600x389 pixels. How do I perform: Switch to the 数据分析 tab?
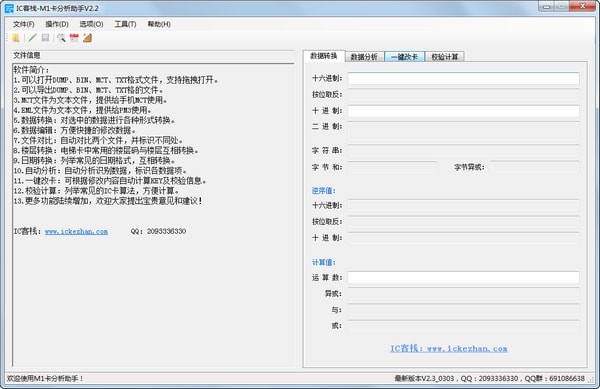364,57
